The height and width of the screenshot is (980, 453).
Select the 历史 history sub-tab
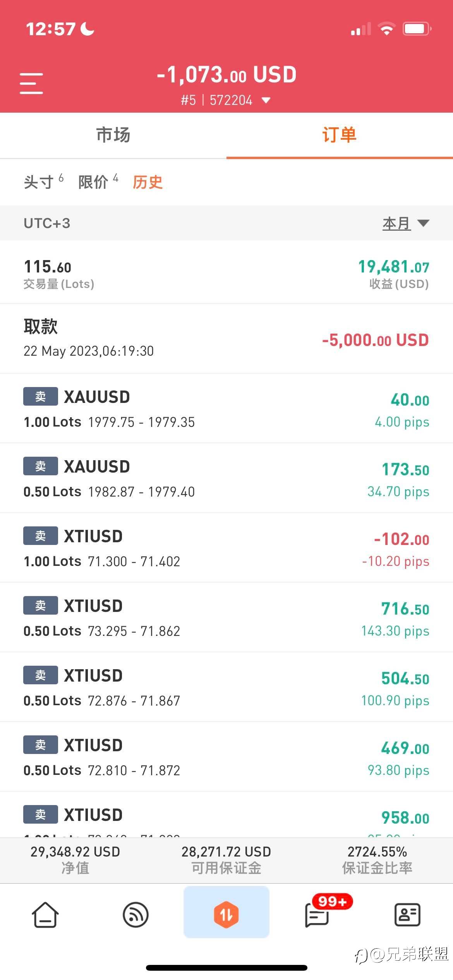pos(148,182)
